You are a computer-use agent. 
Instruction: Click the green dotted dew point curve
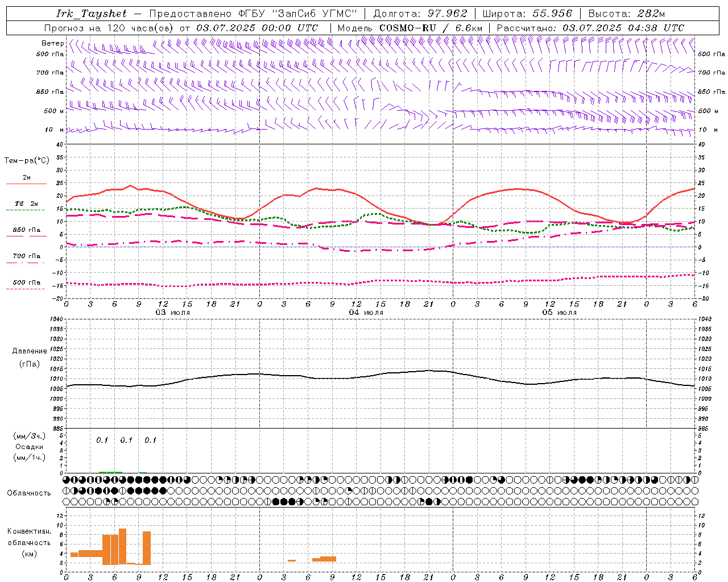380,214
